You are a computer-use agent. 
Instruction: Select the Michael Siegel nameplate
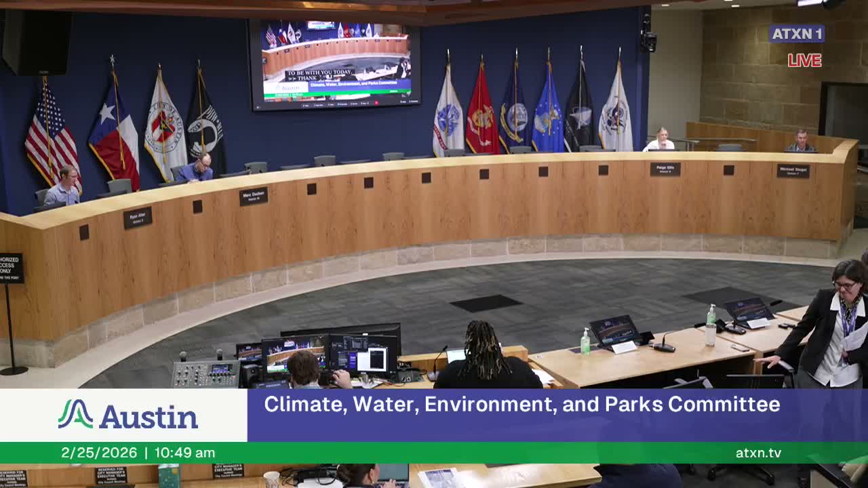pyautogui.click(x=793, y=171)
